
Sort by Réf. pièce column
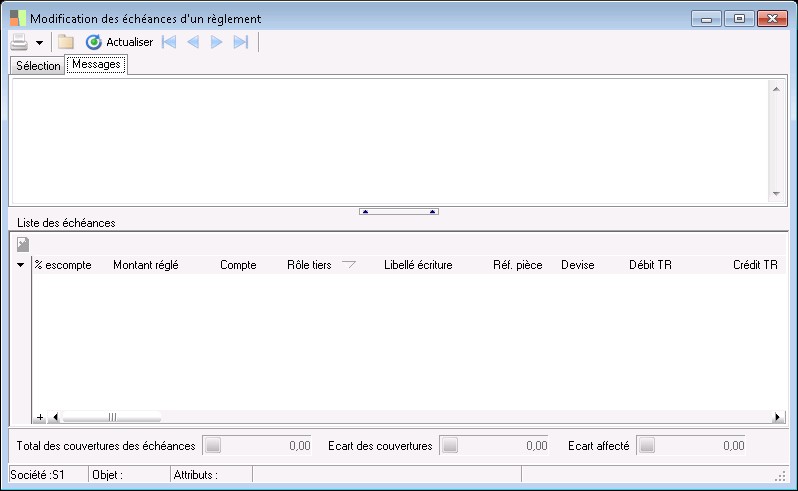(x=518, y=265)
